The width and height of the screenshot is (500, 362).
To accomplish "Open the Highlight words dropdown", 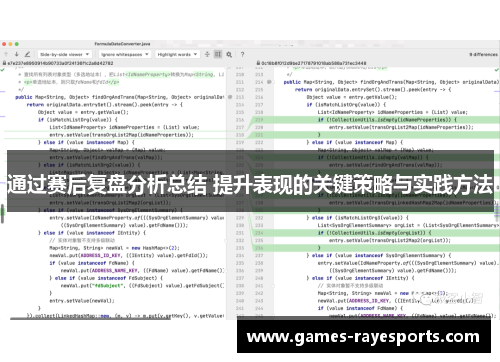I will [177, 54].
